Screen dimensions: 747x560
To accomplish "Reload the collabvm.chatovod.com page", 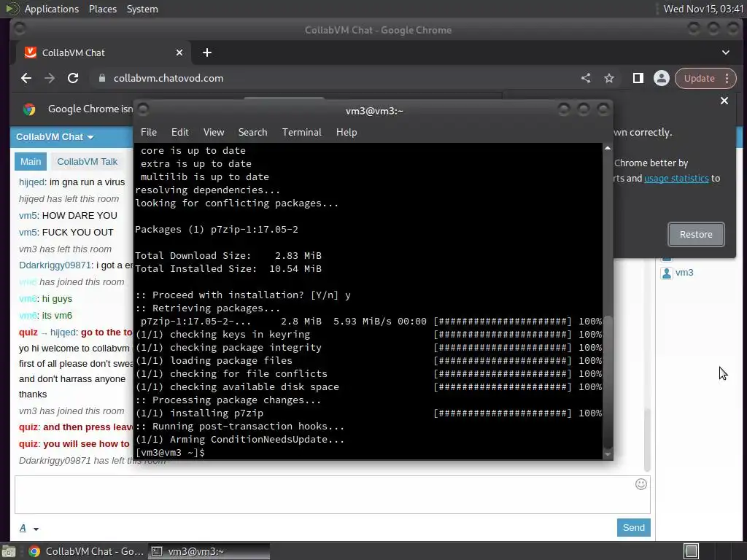I will point(73,79).
